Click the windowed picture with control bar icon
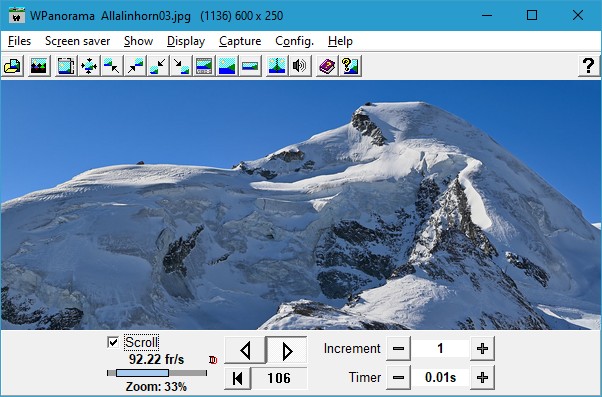The image size is (602, 397). 204,66
